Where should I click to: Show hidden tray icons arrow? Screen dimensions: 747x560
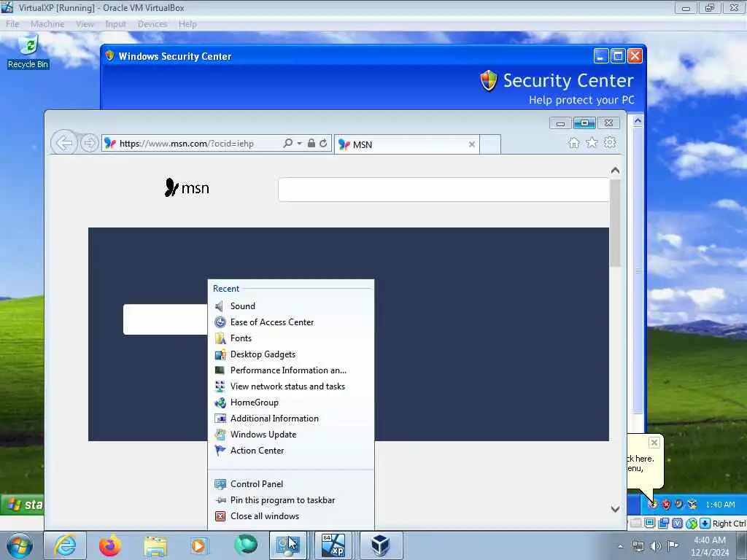click(620, 546)
